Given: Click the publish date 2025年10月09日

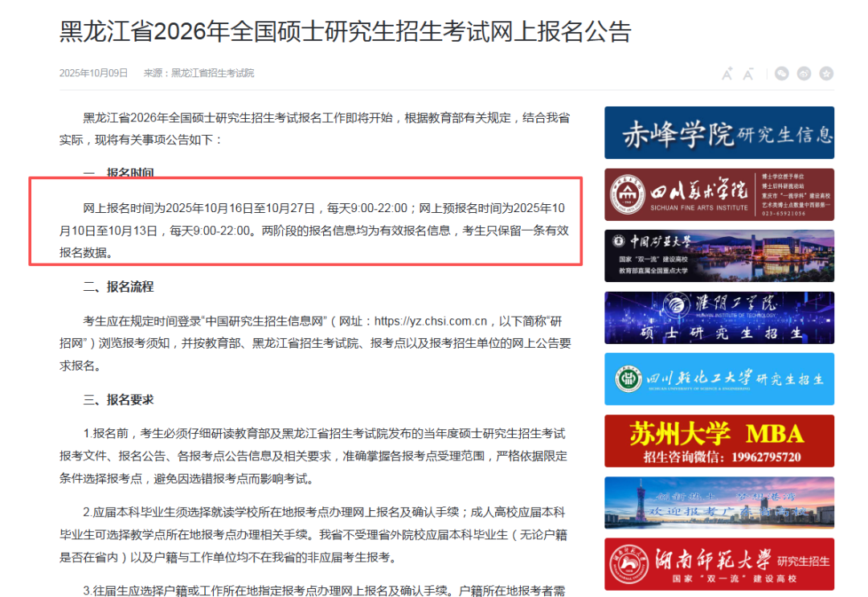Looking at the screenshot, I should [93, 73].
